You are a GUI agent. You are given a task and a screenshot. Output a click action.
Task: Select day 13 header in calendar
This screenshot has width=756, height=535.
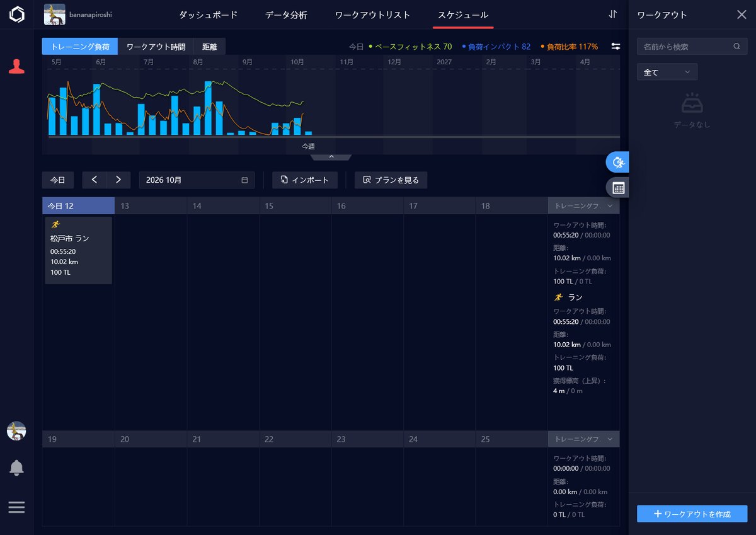(x=151, y=206)
